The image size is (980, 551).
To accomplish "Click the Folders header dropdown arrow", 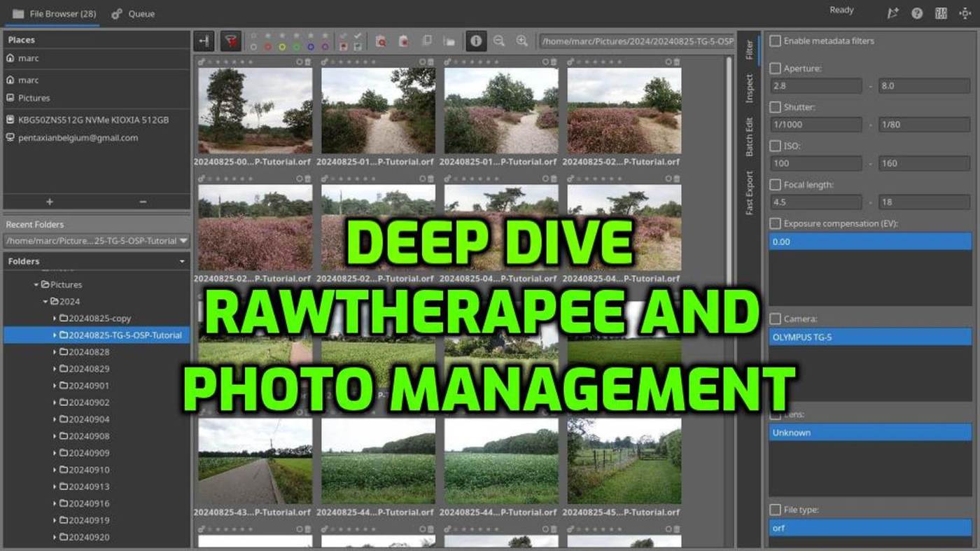I will pos(183,261).
